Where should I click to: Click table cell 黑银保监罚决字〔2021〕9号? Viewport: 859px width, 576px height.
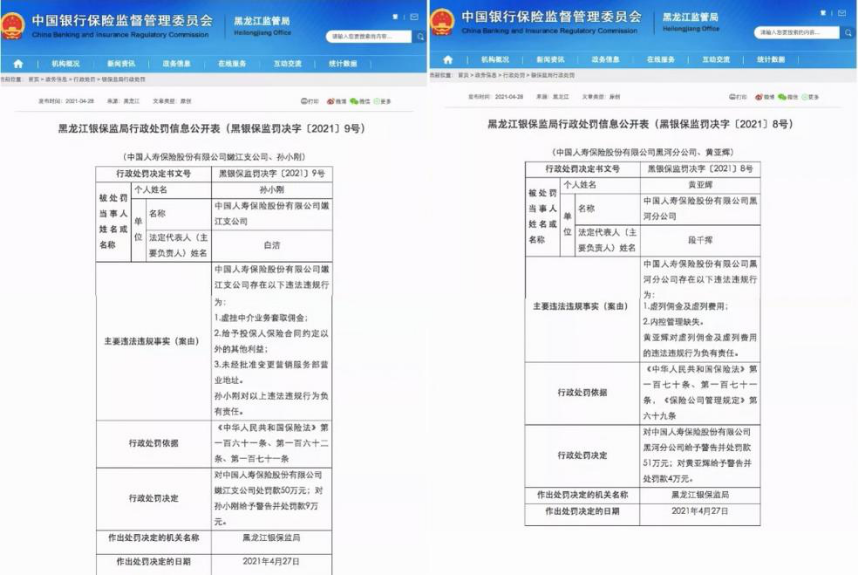272,174
